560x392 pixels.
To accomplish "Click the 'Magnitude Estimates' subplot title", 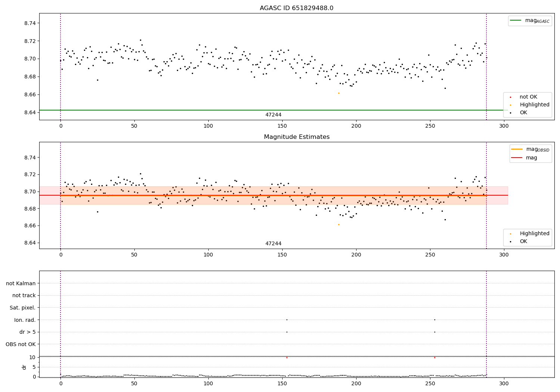I will point(296,137).
